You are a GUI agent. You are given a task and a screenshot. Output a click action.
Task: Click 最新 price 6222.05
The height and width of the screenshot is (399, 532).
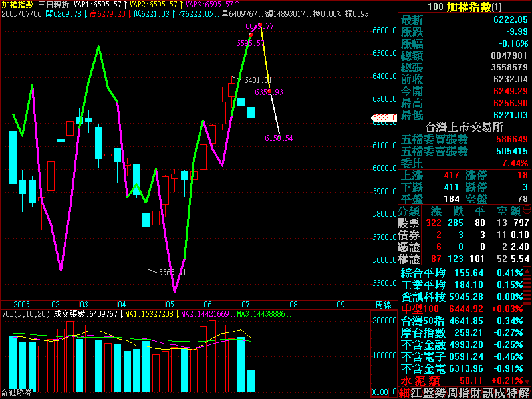point(511,19)
